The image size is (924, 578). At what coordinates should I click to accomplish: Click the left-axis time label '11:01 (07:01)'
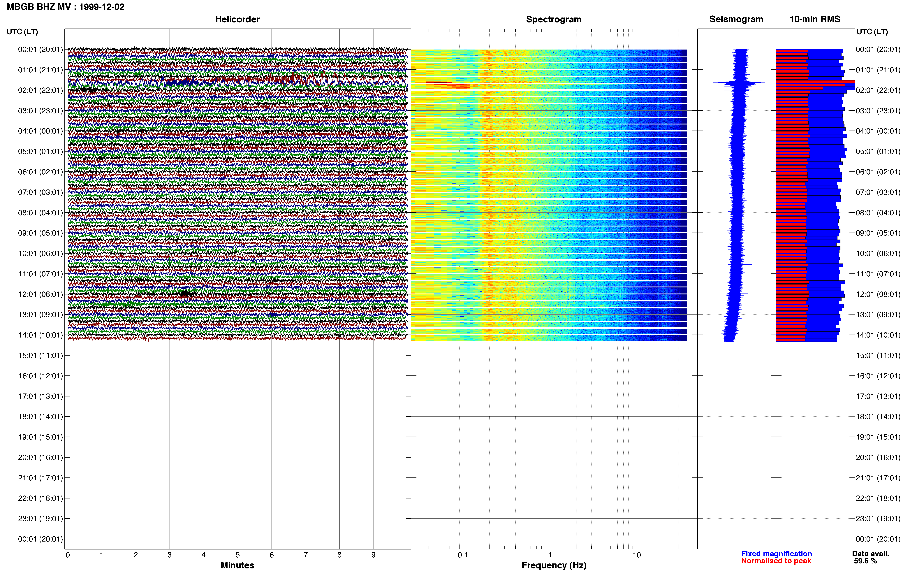[40, 274]
